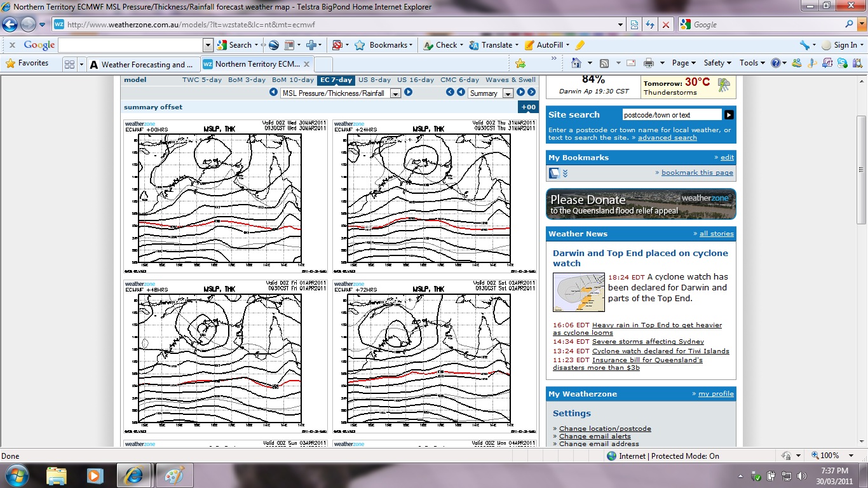This screenshot has height=488, width=868.
Task: Click the site search go arrow button
Action: pyautogui.click(x=729, y=115)
